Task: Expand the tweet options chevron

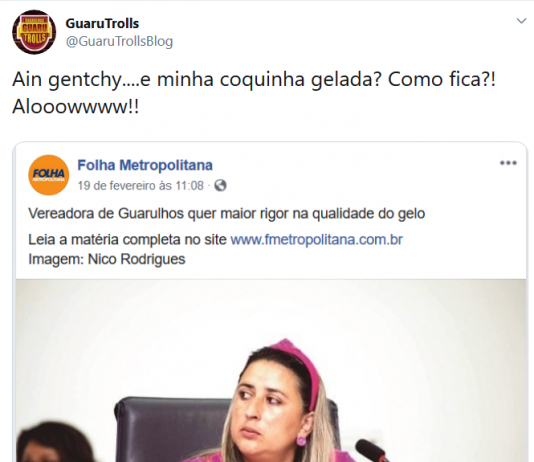Action: [x=521, y=21]
